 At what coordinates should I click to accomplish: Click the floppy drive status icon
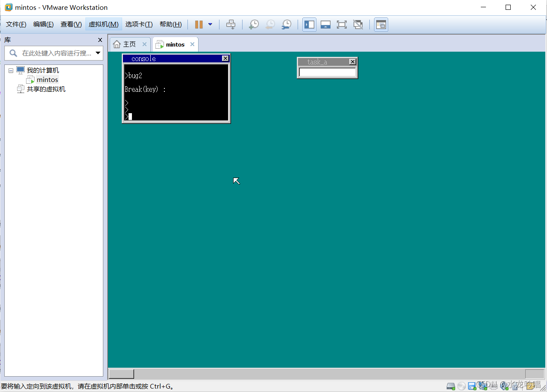(472, 386)
